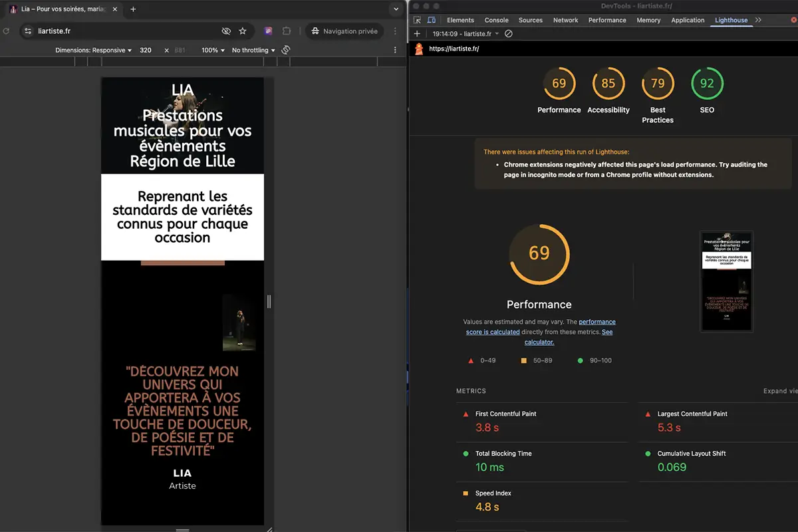798x532 pixels.
Task: Click the rotate viewport icon
Action: coord(286,50)
